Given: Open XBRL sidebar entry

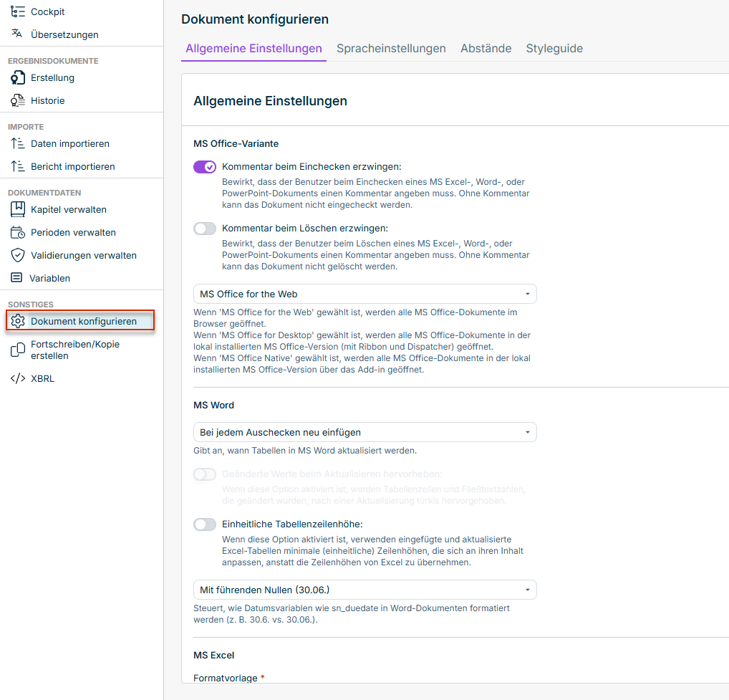Looking at the screenshot, I should (x=42, y=378).
